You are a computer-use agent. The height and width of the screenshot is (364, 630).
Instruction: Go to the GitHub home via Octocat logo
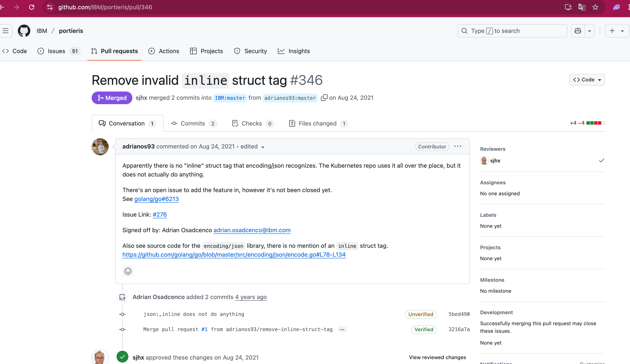[x=24, y=31]
